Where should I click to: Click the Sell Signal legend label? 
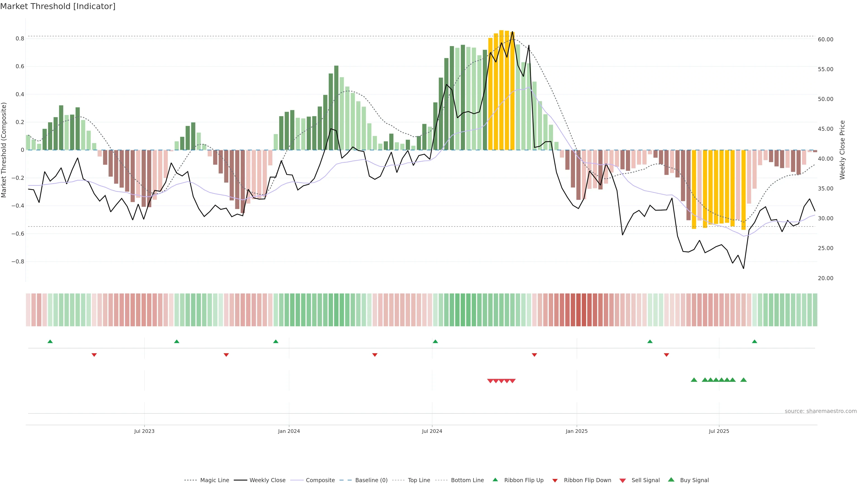pyautogui.click(x=645, y=480)
